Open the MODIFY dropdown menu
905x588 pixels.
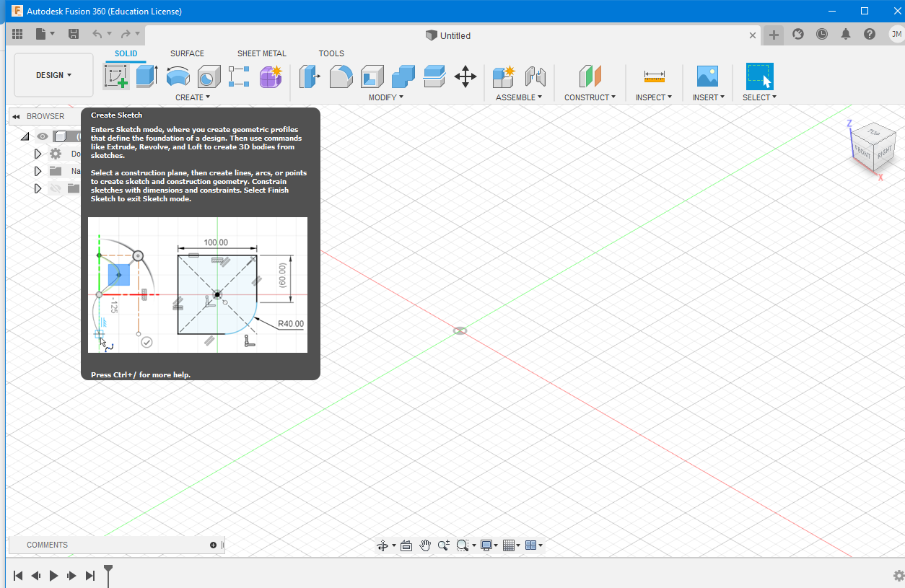point(386,97)
